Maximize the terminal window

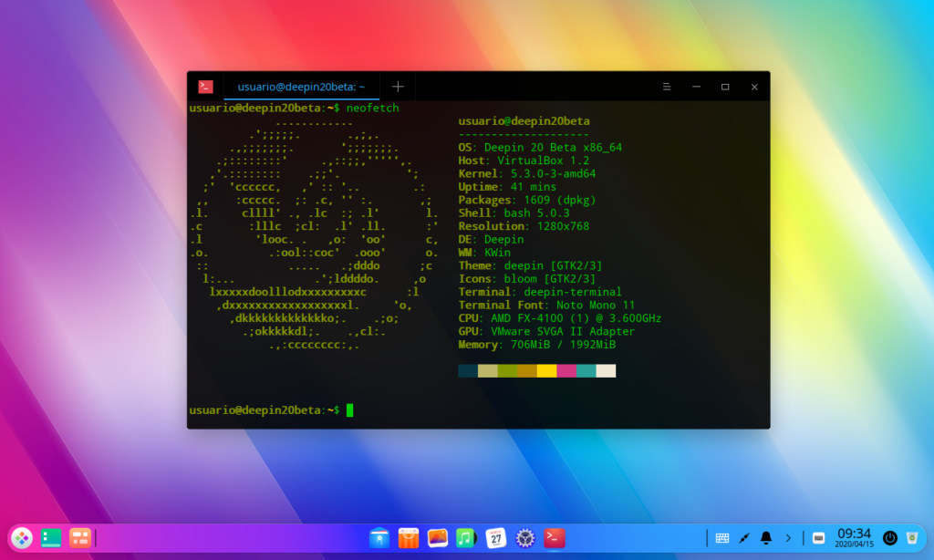[x=725, y=87]
